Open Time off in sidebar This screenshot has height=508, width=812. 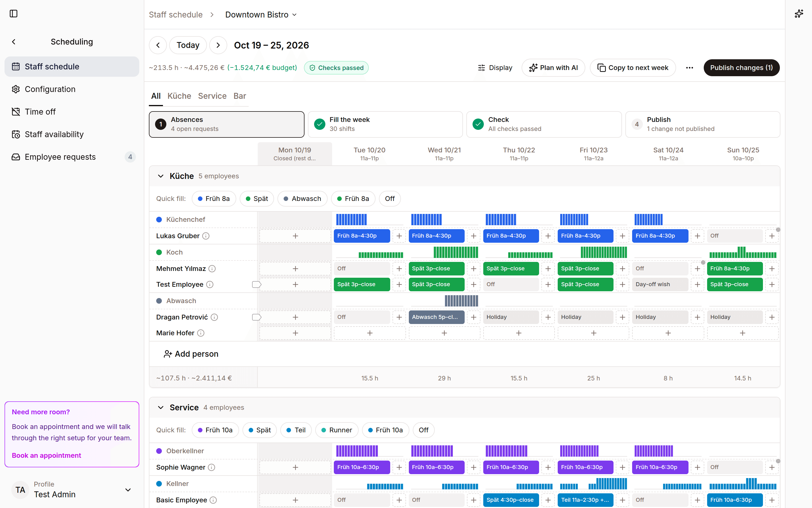tap(72, 111)
